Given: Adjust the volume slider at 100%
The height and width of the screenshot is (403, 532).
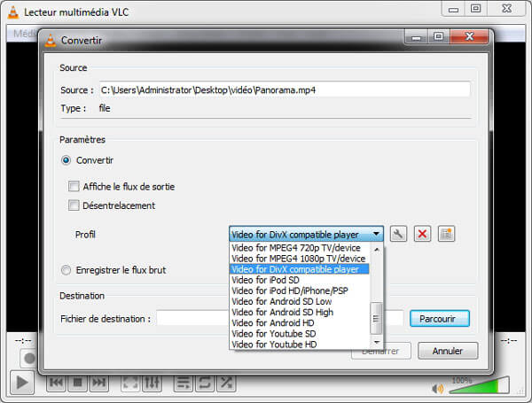Looking at the screenshot, I should [x=479, y=385].
